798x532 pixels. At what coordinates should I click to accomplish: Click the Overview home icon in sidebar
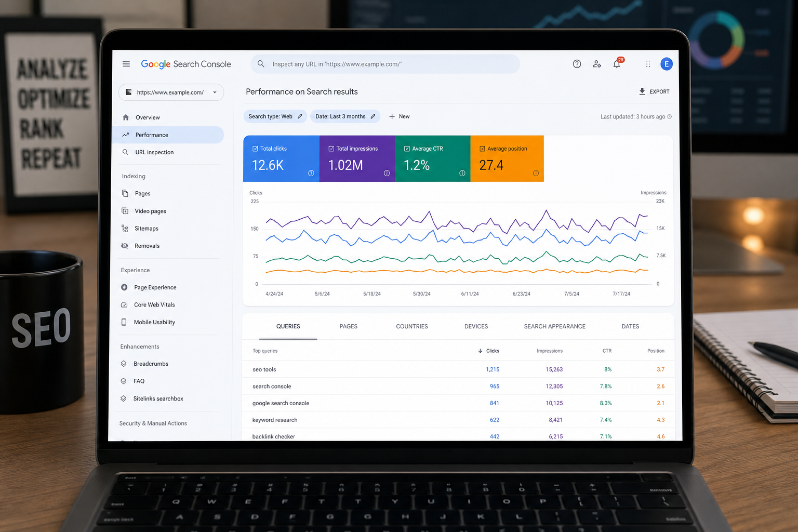(x=126, y=117)
